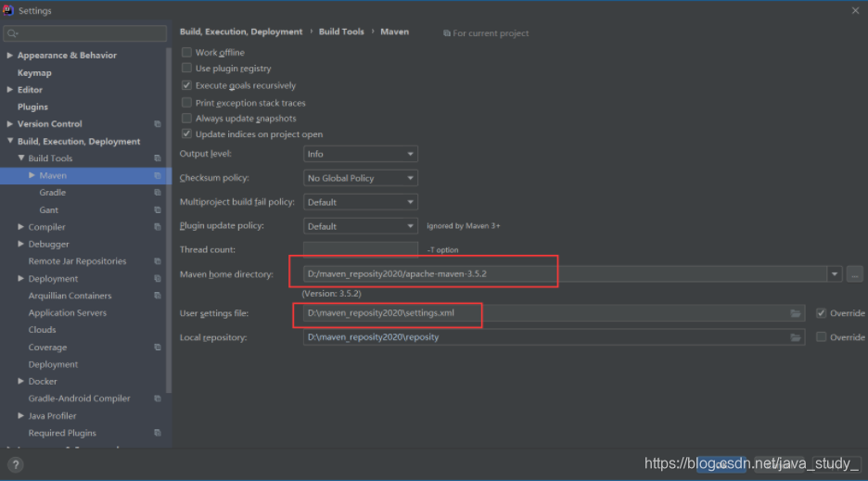Click the Local repository path field

(x=554, y=337)
